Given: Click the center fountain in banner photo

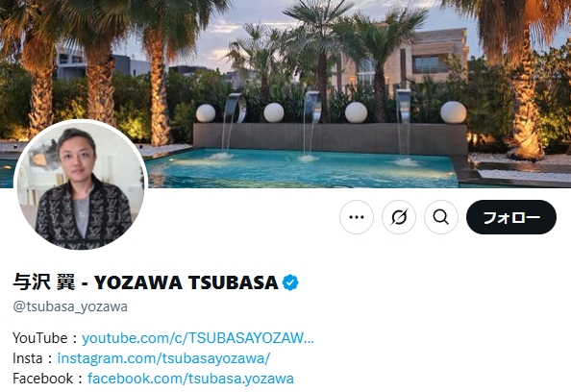Looking at the screenshot, I should click(x=310, y=126).
